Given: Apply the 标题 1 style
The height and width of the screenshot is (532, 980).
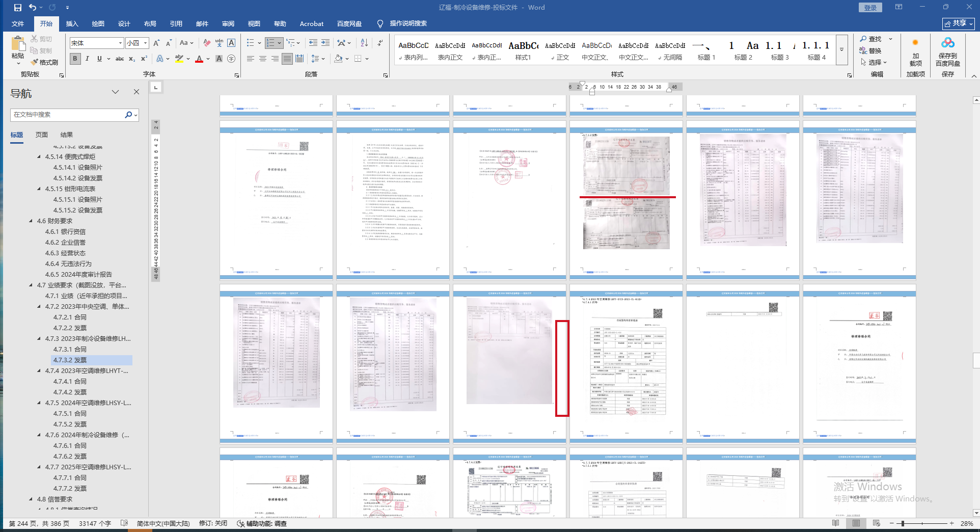Looking at the screenshot, I should pos(706,50).
